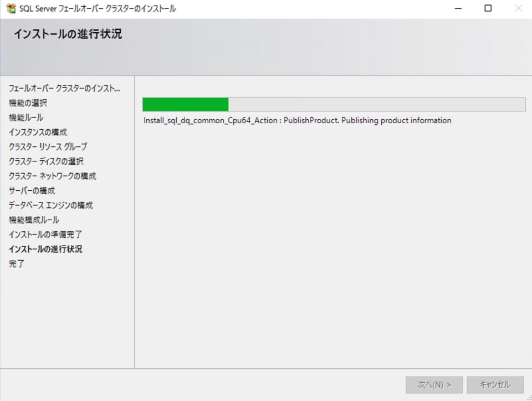Click the green installation progress bar

click(334, 104)
